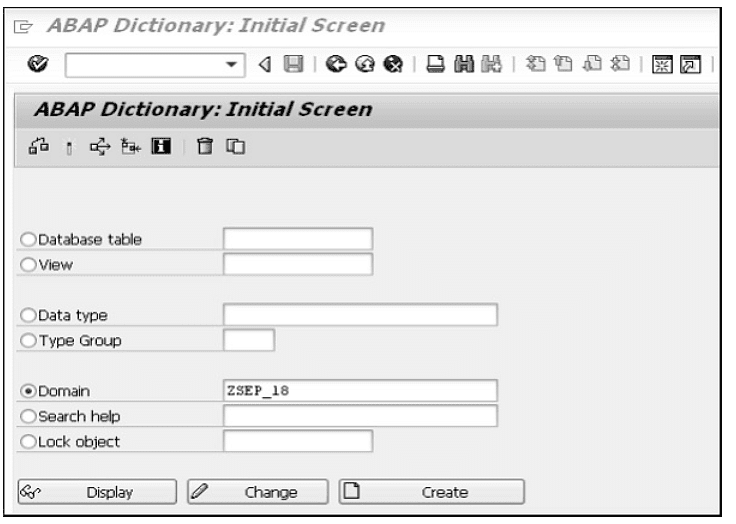
Task: Click the Activate matchstick icon
Action: (x=69, y=147)
